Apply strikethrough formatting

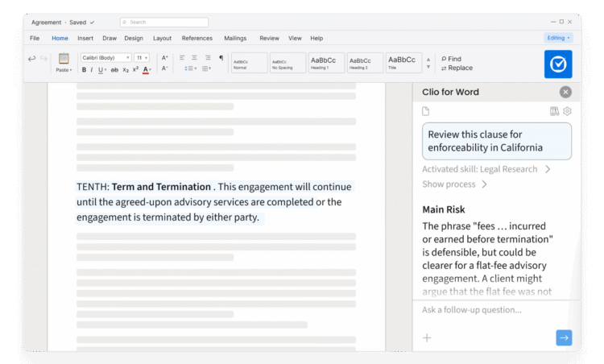pos(114,70)
